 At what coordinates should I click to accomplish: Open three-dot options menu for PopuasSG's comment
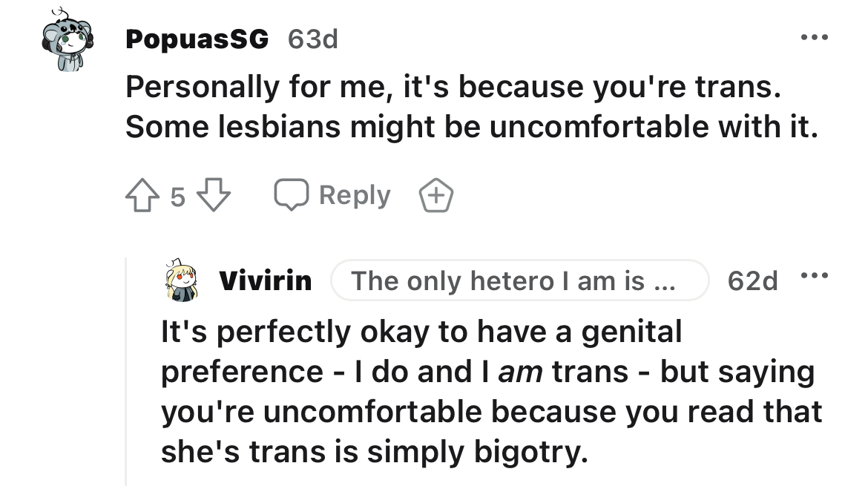[x=815, y=38]
